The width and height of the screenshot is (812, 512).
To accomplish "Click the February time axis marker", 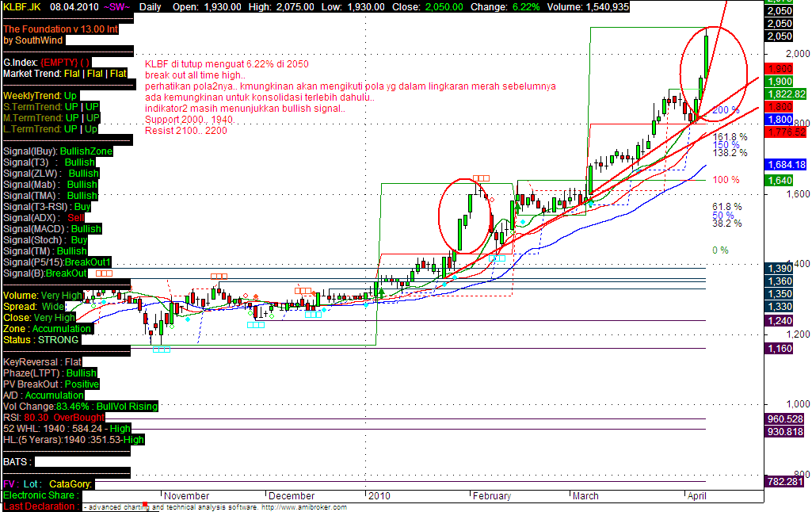I will pos(492,496).
